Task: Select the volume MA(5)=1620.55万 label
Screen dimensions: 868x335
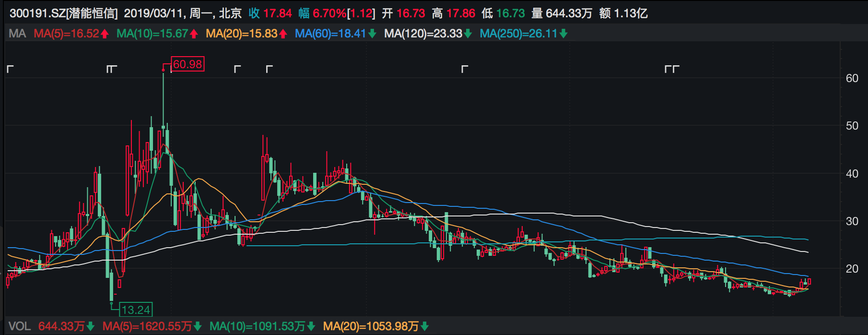Action: [147, 327]
